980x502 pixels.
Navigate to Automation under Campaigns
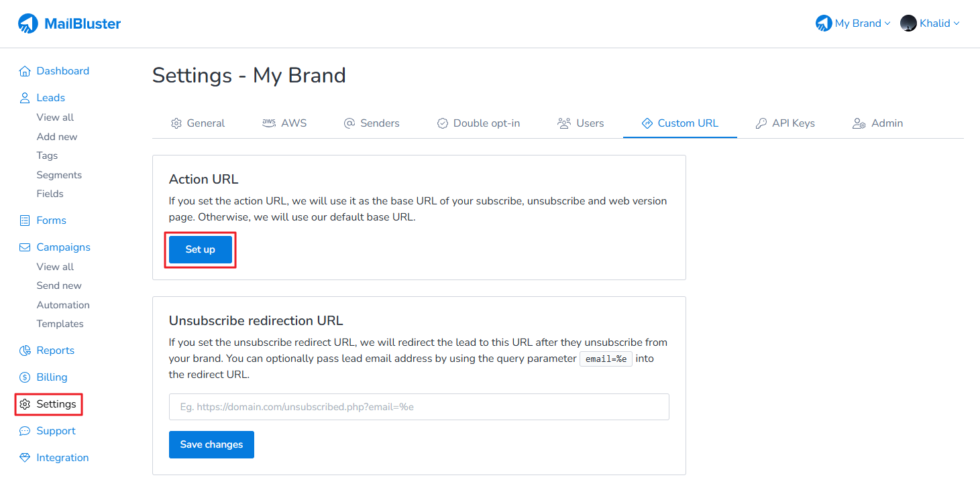[x=63, y=305]
